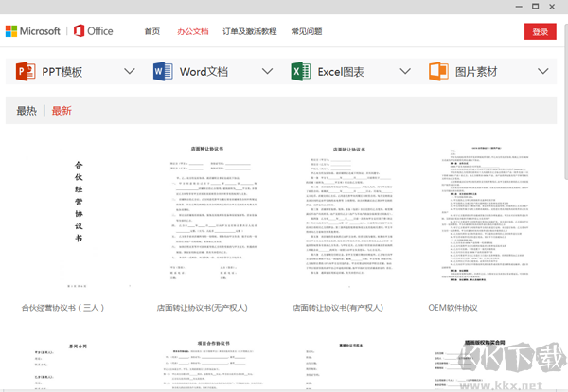Click the vertical scrollbar thumb
568x392 pixels.
[566, 99]
